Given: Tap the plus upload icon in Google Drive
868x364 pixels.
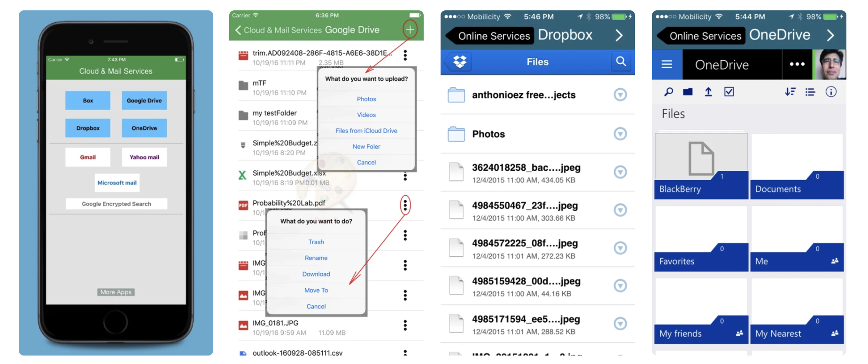Looking at the screenshot, I should (x=410, y=30).
